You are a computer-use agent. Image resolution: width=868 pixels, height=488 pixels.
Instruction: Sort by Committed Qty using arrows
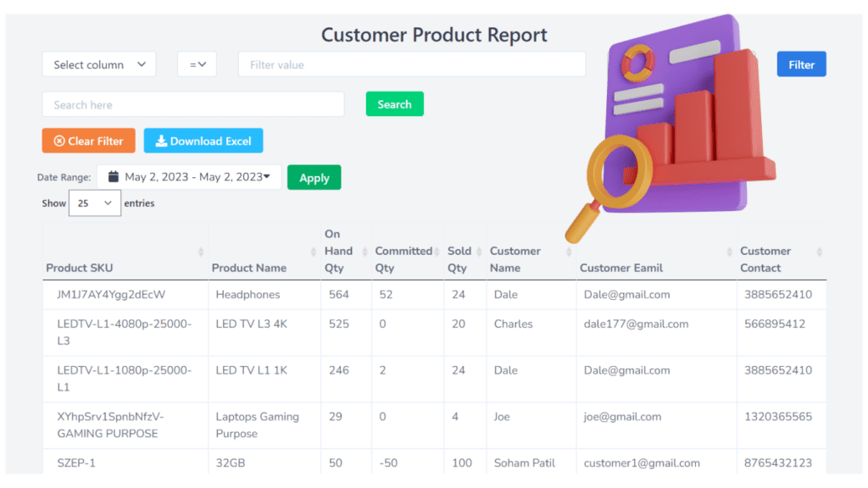(x=437, y=252)
